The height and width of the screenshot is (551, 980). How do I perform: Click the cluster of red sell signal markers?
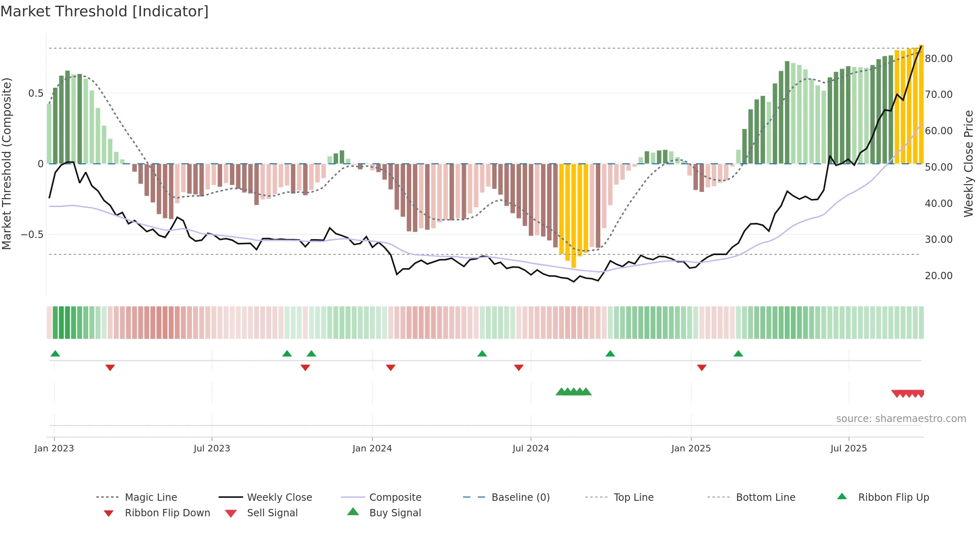click(907, 394)
